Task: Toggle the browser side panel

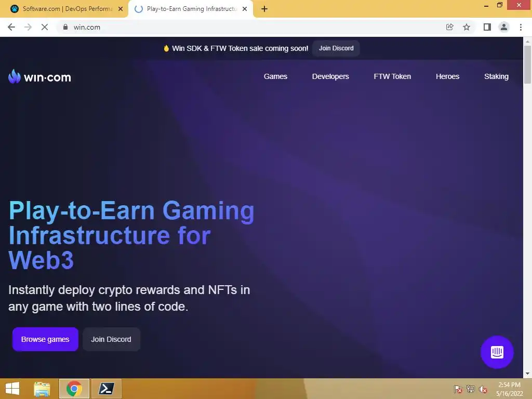Action: coord(487,27)
